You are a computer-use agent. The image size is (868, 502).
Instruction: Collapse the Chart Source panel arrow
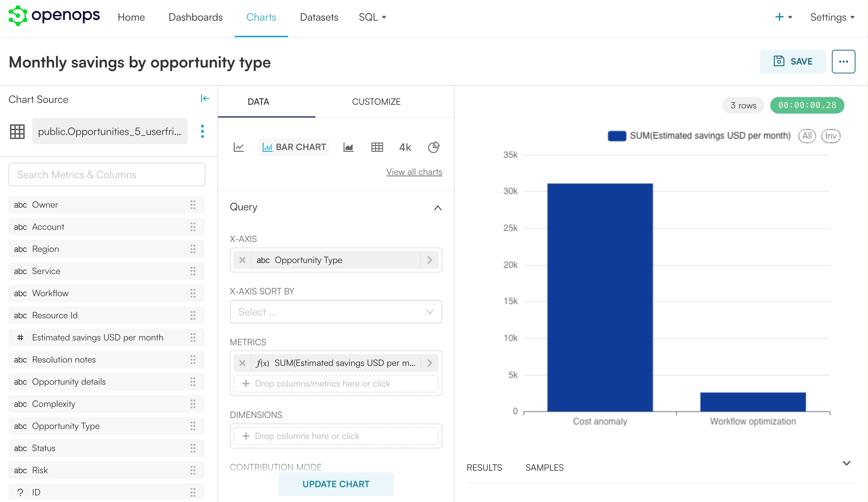(x=205, y=98)
